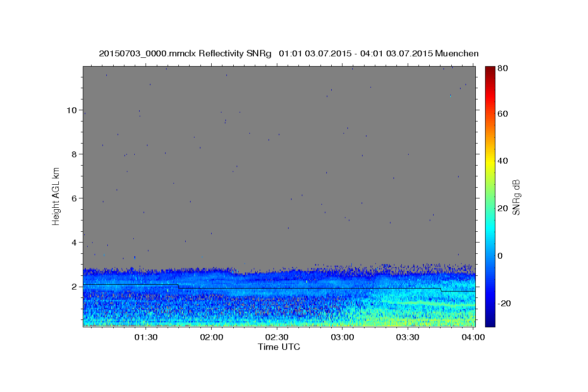This screenshot has height=392, width=588.
Task: Click the 03:30 time tick label
Action: tap(408, 338)
